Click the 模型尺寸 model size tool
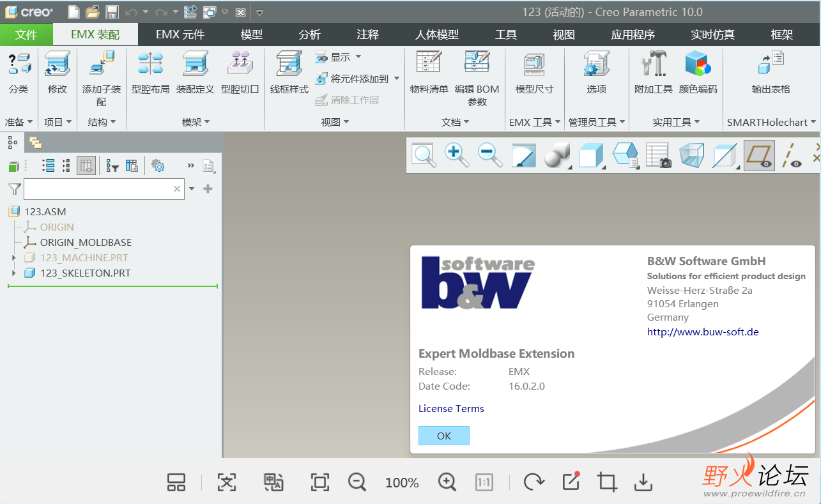821x504 pixels. point(534,73)
